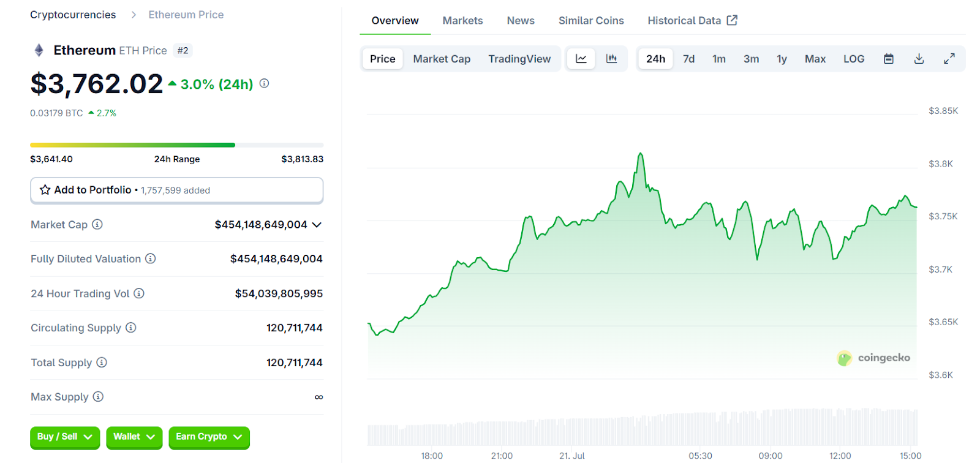Image resolution: width=980 pixels, height=463 pixels.
Task: Click the 21. Jul x-axis label
Action: click(x=572, y=456)
